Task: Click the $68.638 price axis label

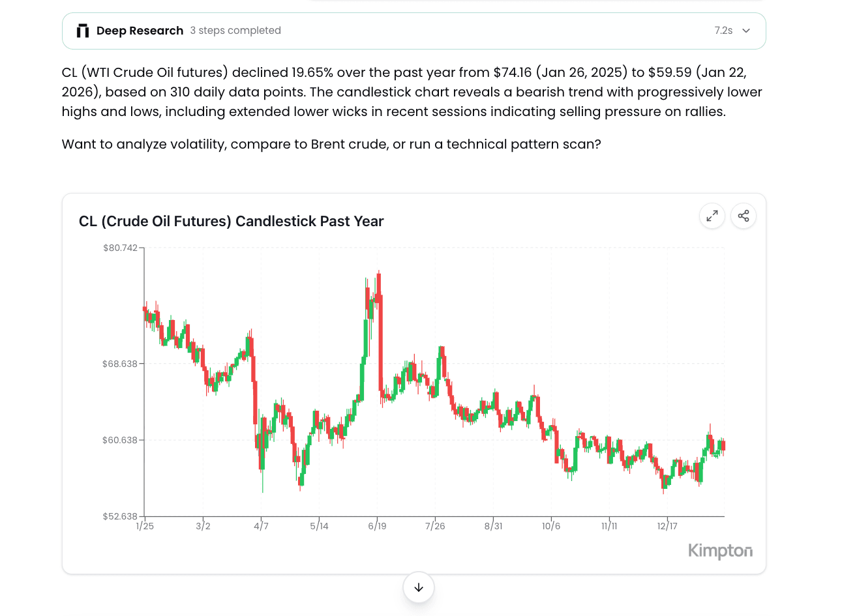Action: click(120, 364)
